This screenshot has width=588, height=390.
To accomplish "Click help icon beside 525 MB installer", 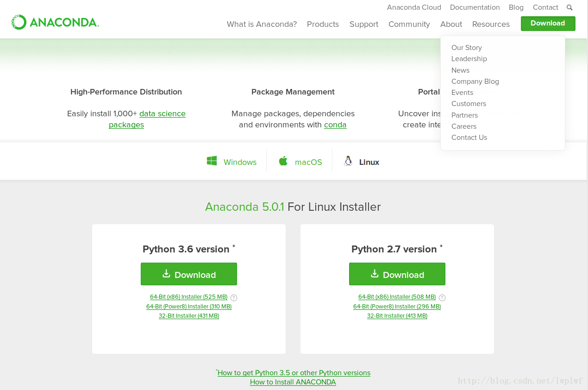I will (x=234, y=298).
